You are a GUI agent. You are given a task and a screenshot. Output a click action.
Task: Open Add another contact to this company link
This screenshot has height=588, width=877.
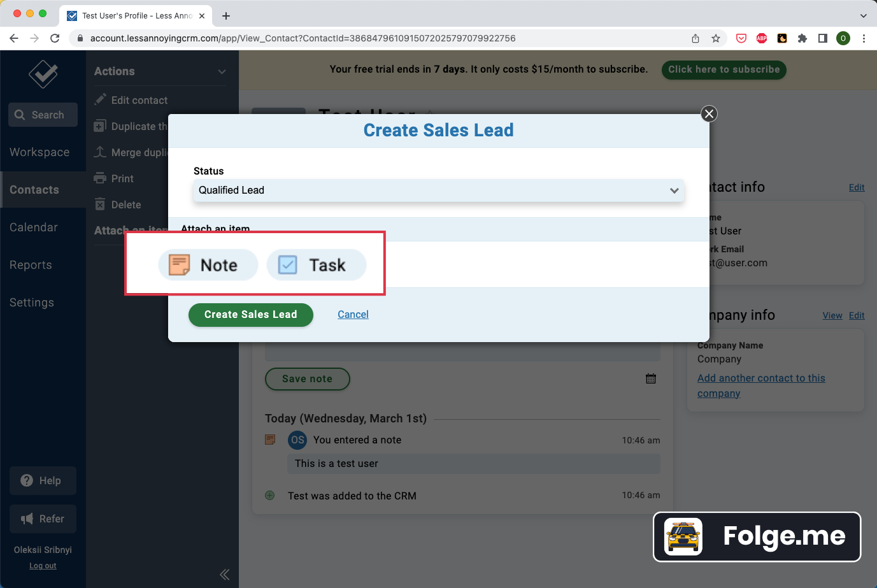click(x=760, y=378)
